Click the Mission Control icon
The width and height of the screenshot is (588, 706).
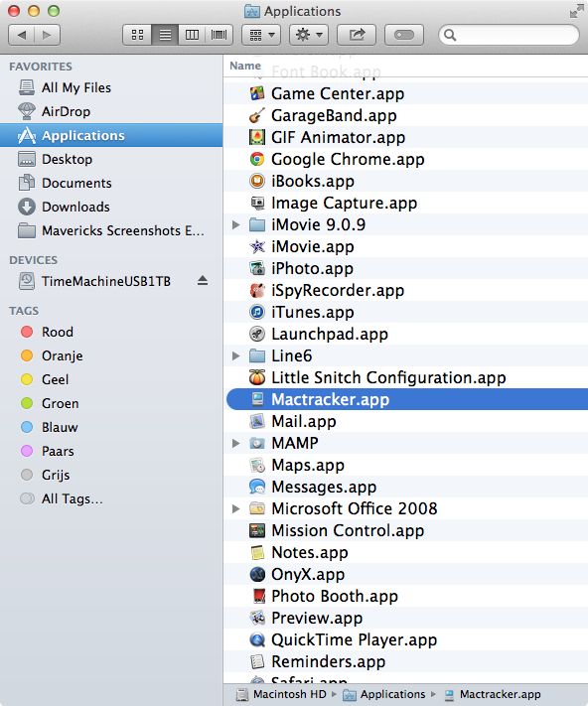coord(257,530)
